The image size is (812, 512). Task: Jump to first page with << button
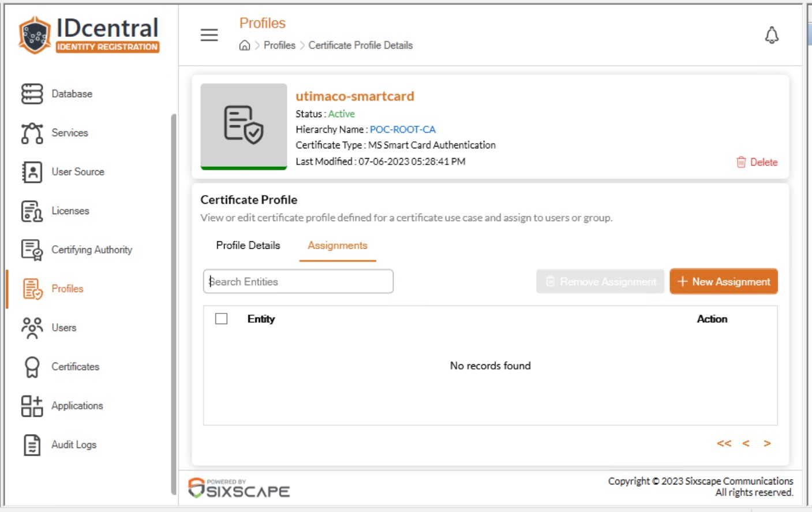(724, 443)
